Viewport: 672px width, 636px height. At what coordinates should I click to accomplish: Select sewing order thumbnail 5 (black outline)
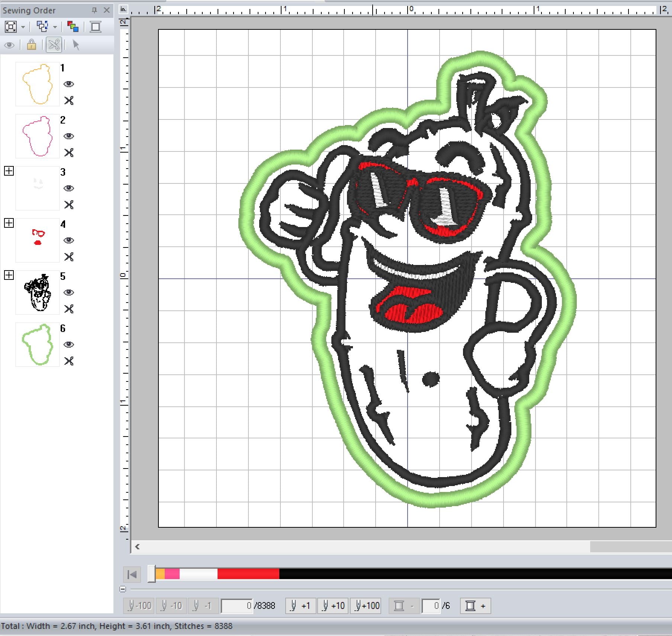click(x=38, y=293)
